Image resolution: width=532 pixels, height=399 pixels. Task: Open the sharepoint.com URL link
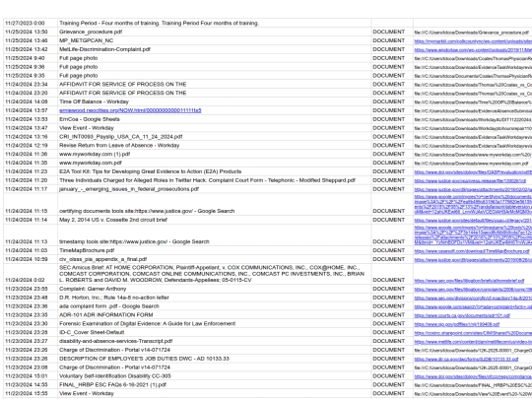473,333
